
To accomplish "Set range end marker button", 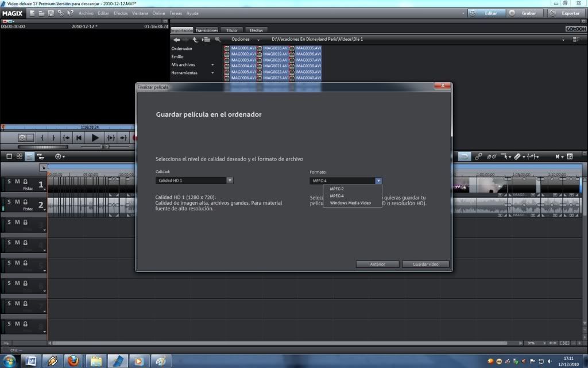I will coord(53,138).
